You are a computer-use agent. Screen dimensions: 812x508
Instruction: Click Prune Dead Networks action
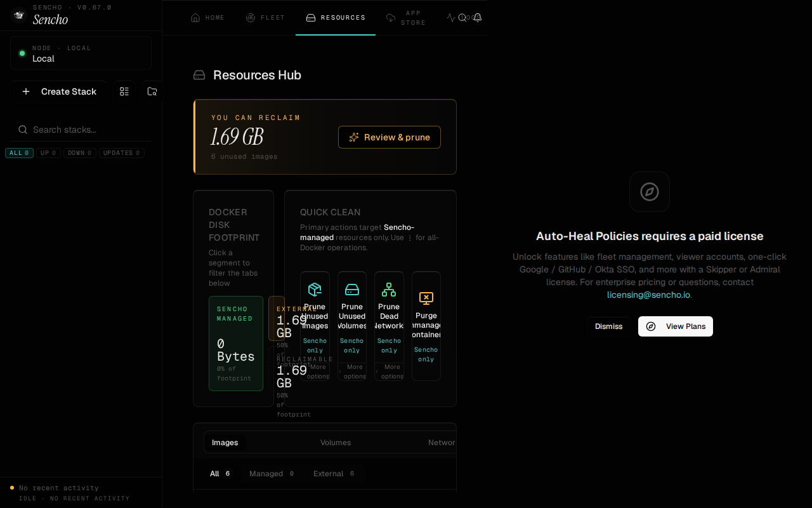coord(389,316)
